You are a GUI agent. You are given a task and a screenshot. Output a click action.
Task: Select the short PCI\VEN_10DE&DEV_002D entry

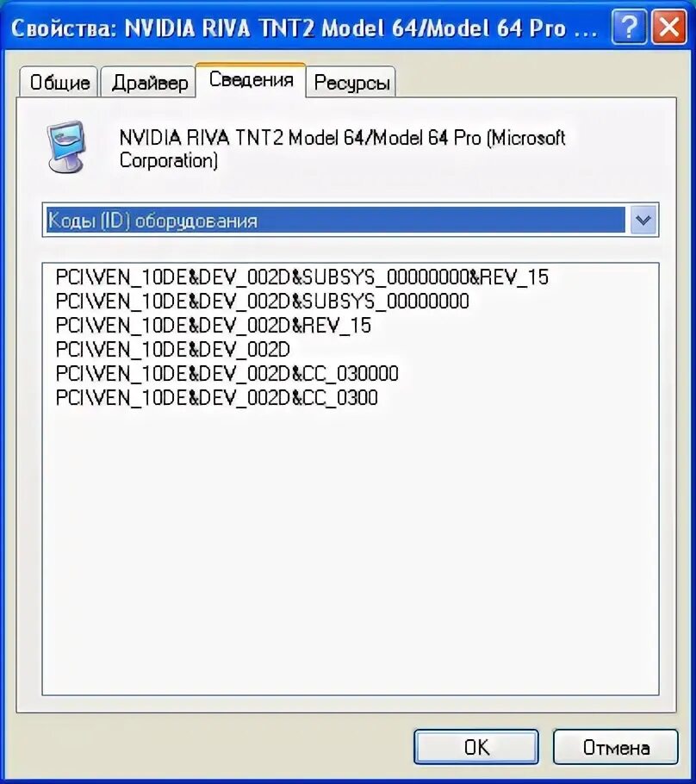pos(173,349)
